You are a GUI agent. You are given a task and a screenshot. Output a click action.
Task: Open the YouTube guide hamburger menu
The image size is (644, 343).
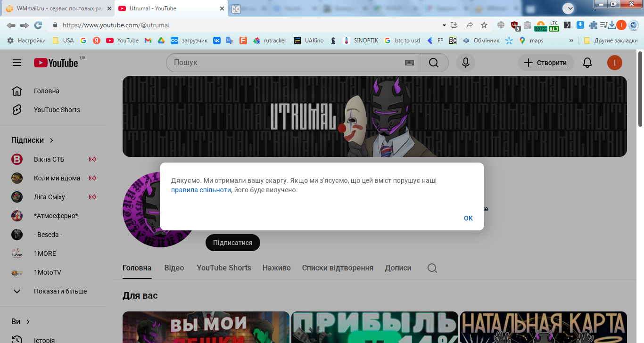point(17,63)
